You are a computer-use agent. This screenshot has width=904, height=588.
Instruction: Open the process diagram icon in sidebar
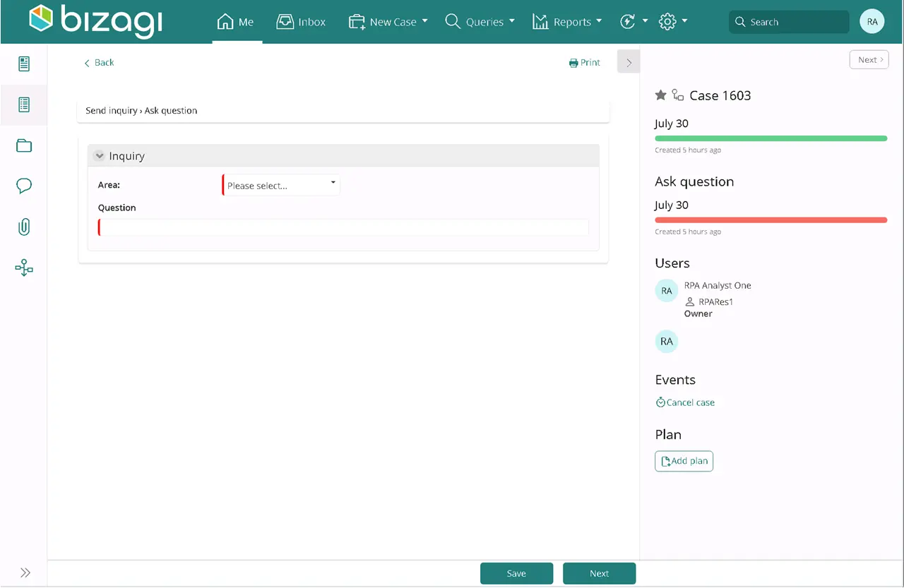click(24, 268)
